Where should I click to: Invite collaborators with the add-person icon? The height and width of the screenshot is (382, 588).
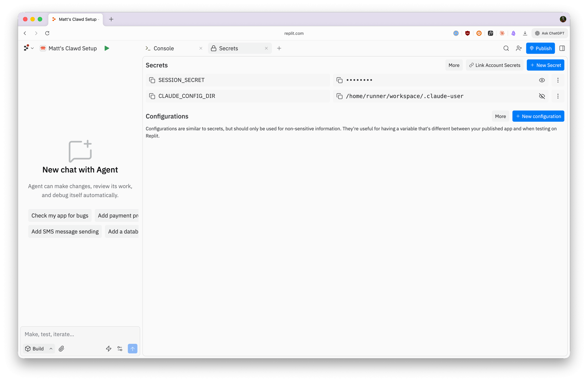pyautogui.click(x=519, y=48)
